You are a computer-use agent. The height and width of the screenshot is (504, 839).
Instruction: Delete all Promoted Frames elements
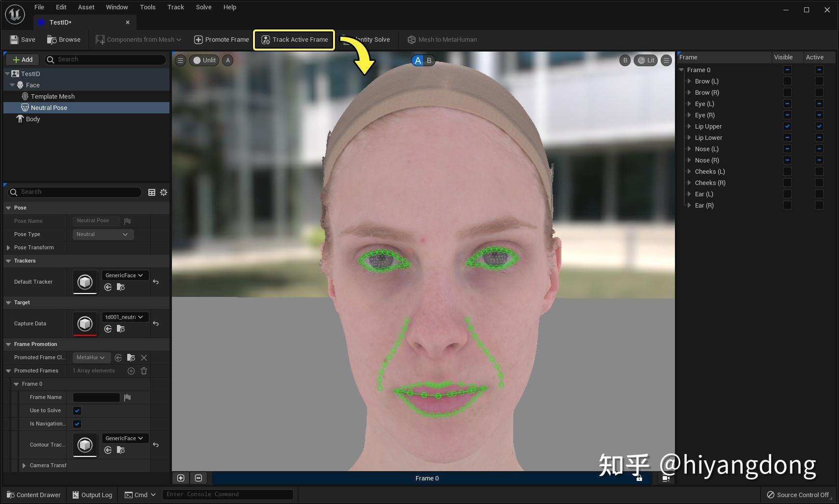144,371
